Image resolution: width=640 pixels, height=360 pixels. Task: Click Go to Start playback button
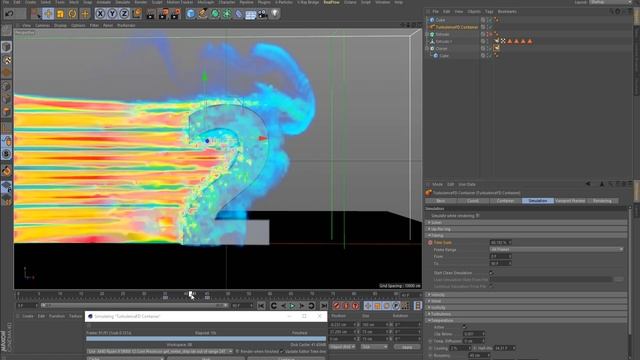click(261, 306)
